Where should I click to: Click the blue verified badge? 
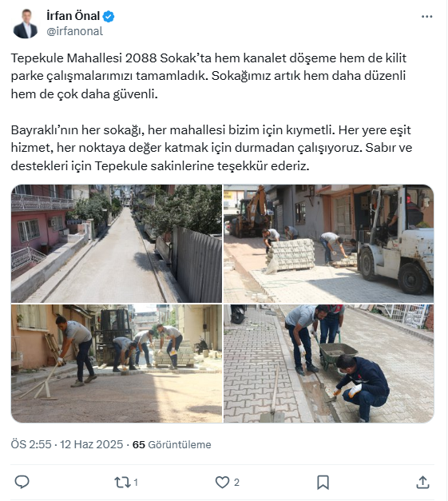coord(109,16)
